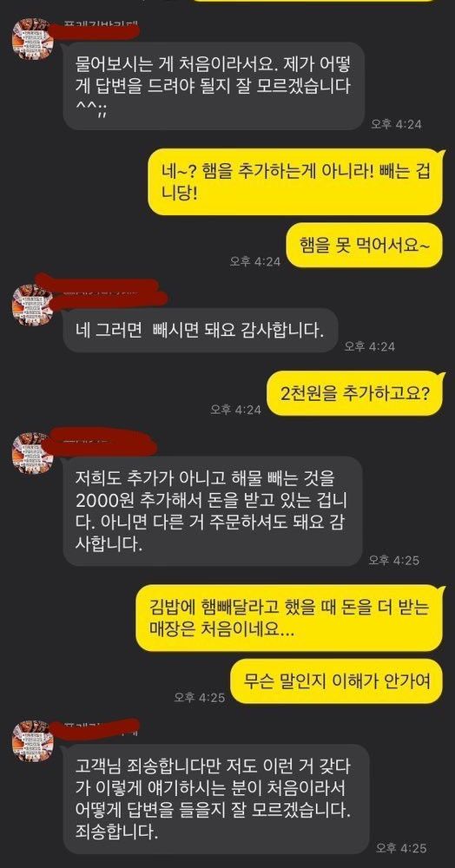Image resolution: width=455 pixels, height=868 pixels.
Task: Tap the yellow bubble '무슨 말인지 이해가 안가여'
Action: (x=337, y=681)
